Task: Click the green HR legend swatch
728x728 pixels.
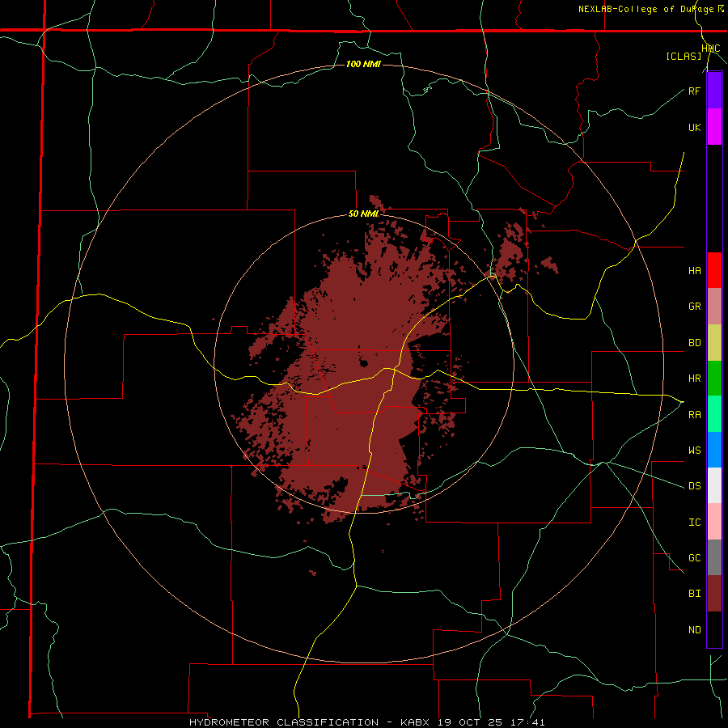Action: (714, 379)
